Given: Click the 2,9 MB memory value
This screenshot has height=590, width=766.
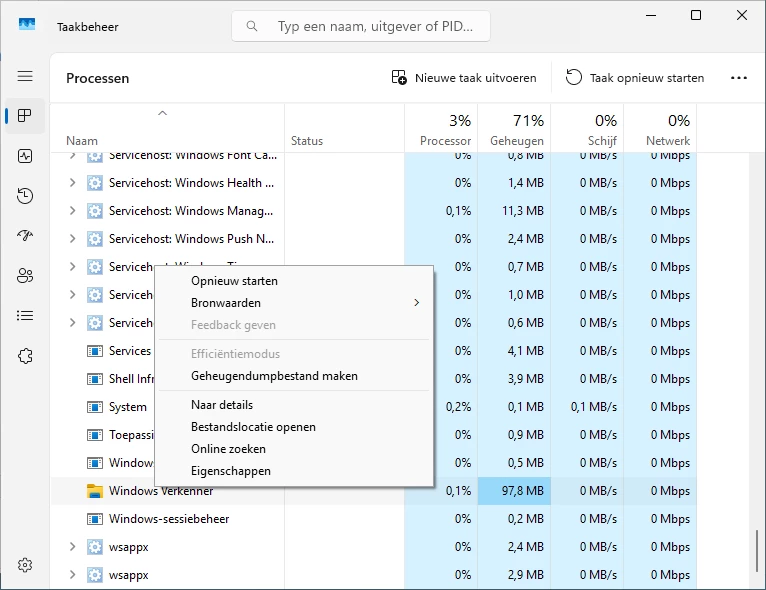Looking at the screenshot, I should pos(526,575).
